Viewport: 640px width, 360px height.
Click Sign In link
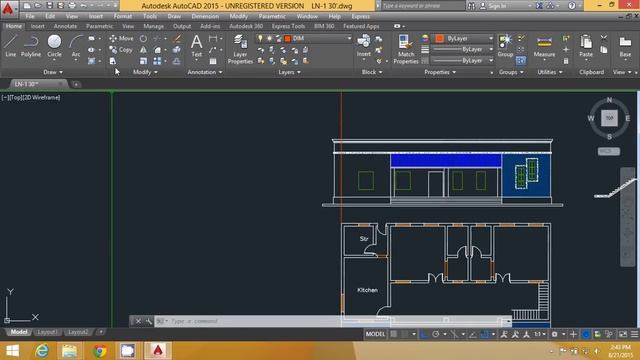click(x=497, y=6)
